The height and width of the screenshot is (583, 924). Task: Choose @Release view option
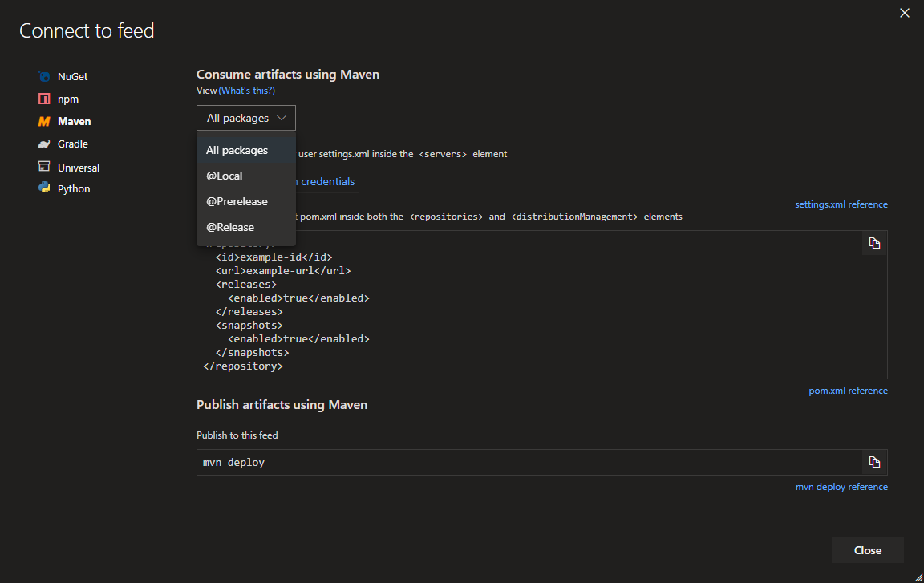pyautogui.click(x=245, y=227)
